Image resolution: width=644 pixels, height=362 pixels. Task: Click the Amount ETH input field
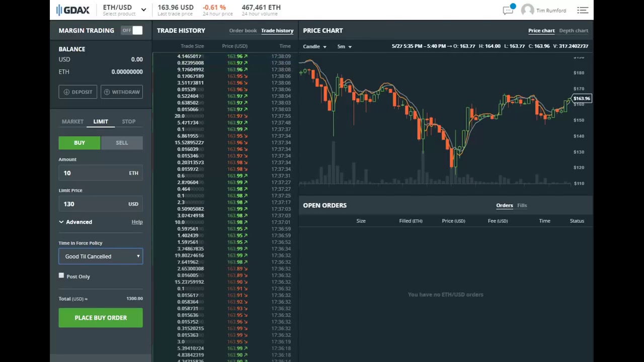tap(101, 173)
